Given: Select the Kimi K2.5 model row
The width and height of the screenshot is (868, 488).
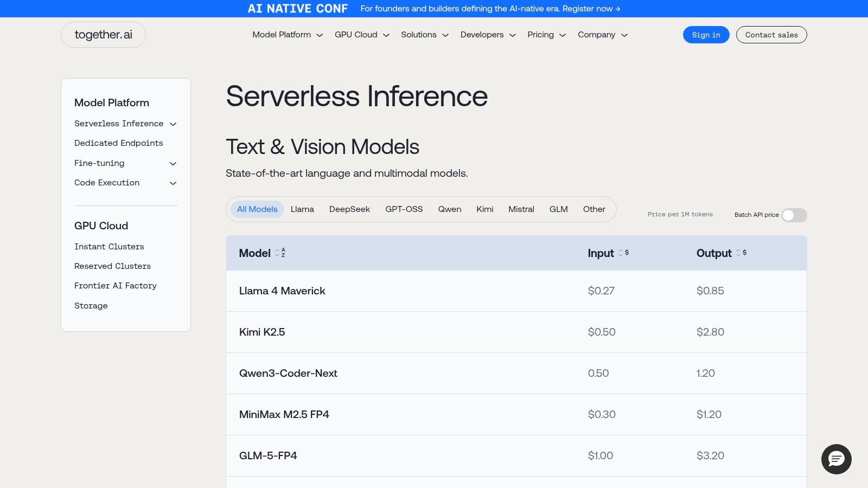Looking at the screenshot, I should coord(263,332).
